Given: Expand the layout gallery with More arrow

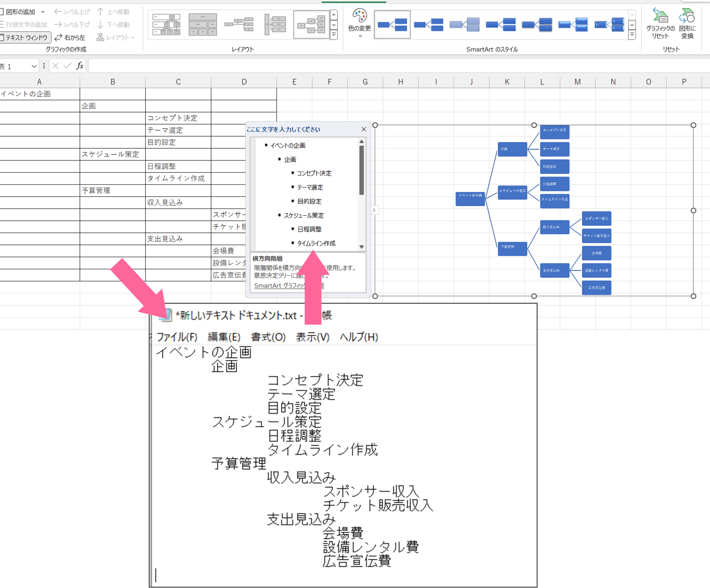Looking at the screenshot, I should tap(333, 35).
